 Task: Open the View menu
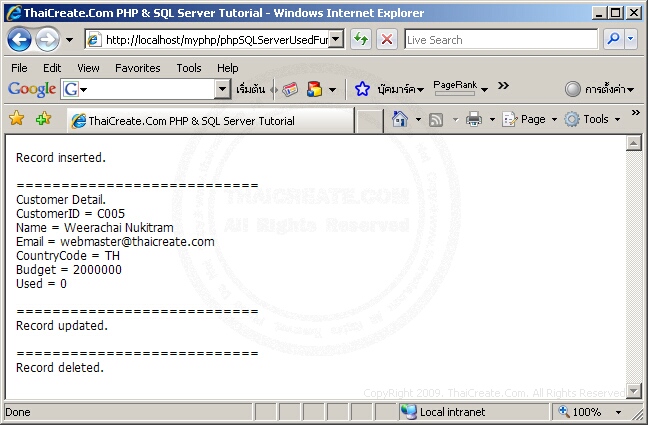point(88,68)
